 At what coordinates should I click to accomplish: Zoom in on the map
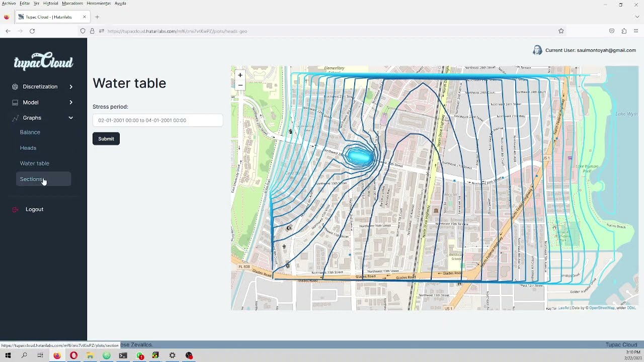[x=240, y=75]
